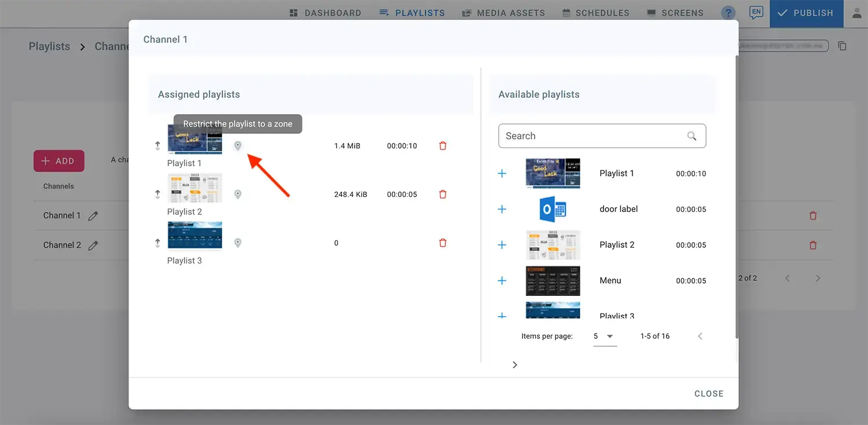Open the items per page dropdown
Image resolution: width=868 pixels, height=425 pixels.
(x=605, y=336)
